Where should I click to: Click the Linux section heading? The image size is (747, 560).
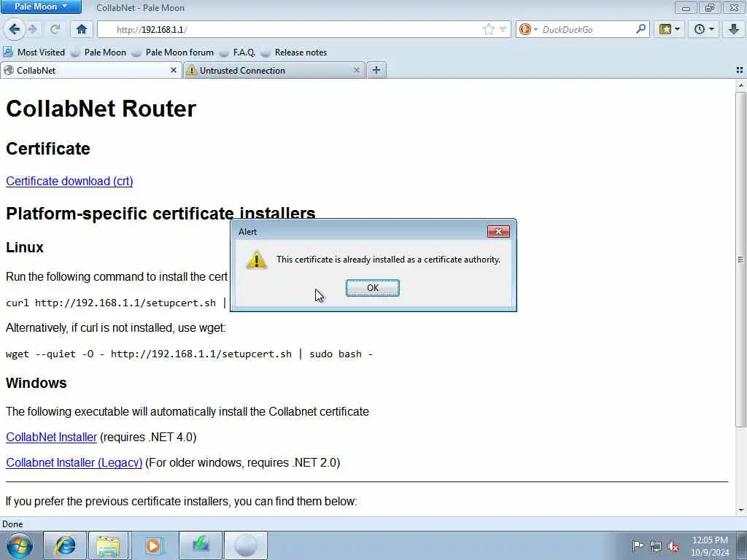25,247
